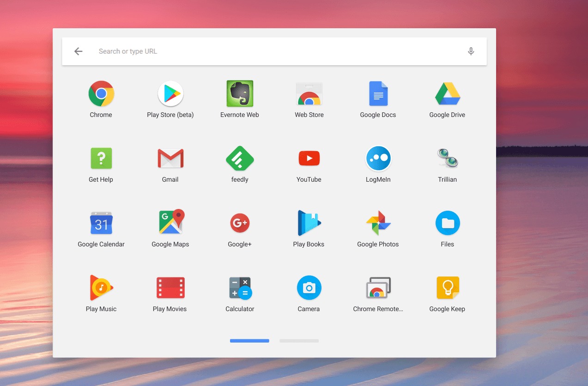Launch Play Store (beta)
The height and width of the screenshot is (386, 588).
click(170, 94)
